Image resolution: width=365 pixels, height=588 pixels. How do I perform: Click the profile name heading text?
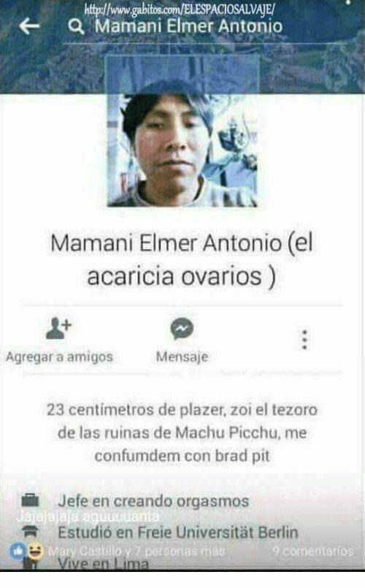[181, 259]
